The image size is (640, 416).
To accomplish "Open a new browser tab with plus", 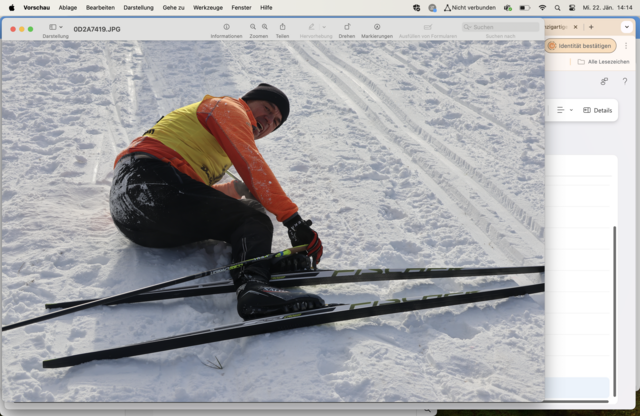I will 591,27.
